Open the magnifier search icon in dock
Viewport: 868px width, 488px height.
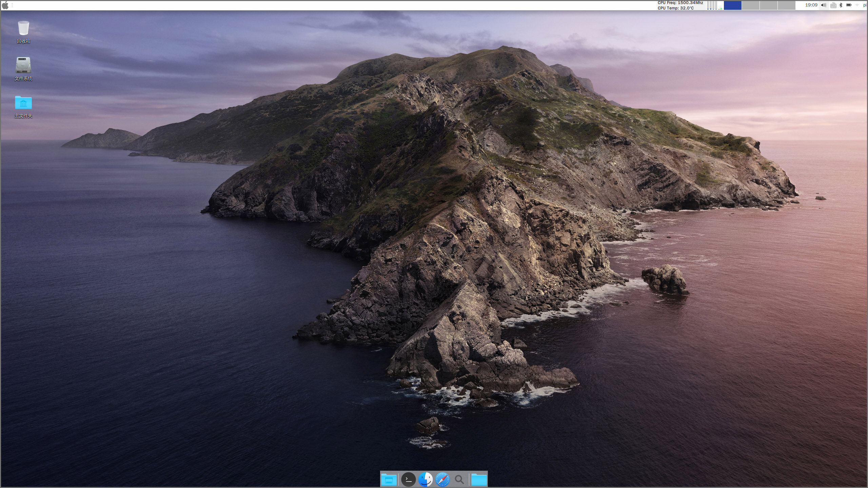(x=459, y=480)
